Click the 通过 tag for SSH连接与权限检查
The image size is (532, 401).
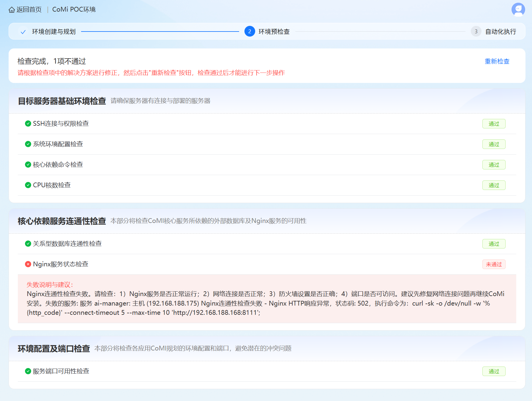point(494,124)
